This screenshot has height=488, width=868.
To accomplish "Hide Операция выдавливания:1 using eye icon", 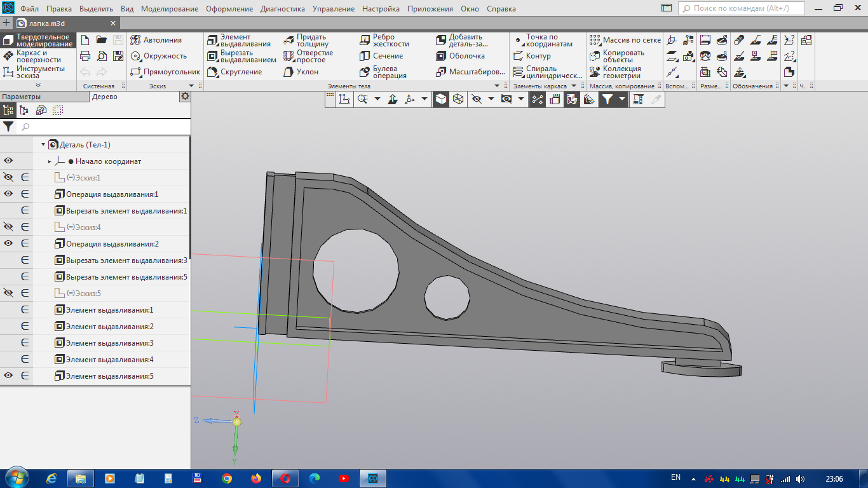I will pos(8,194).
